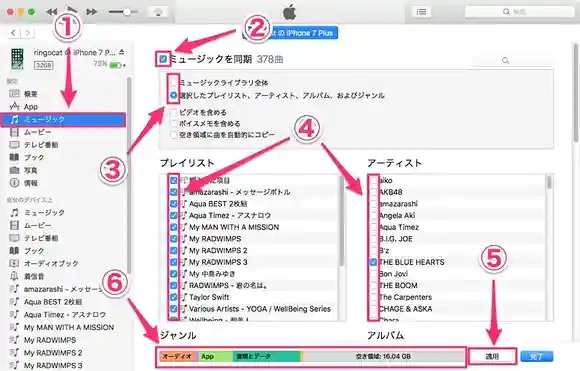Check CHAGE & ASKA artist checkbox

(x=374, y=309)
